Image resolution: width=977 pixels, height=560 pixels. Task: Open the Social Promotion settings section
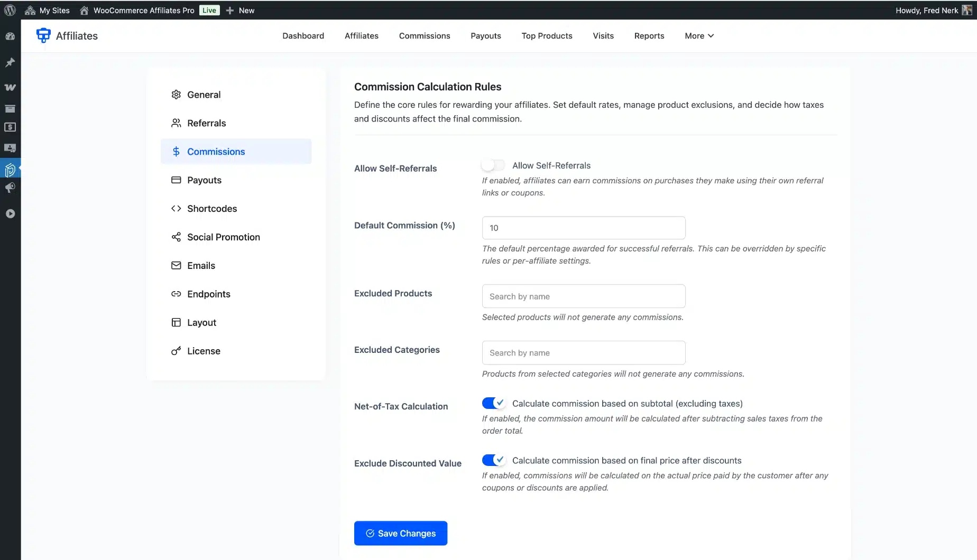coord(223,237)
